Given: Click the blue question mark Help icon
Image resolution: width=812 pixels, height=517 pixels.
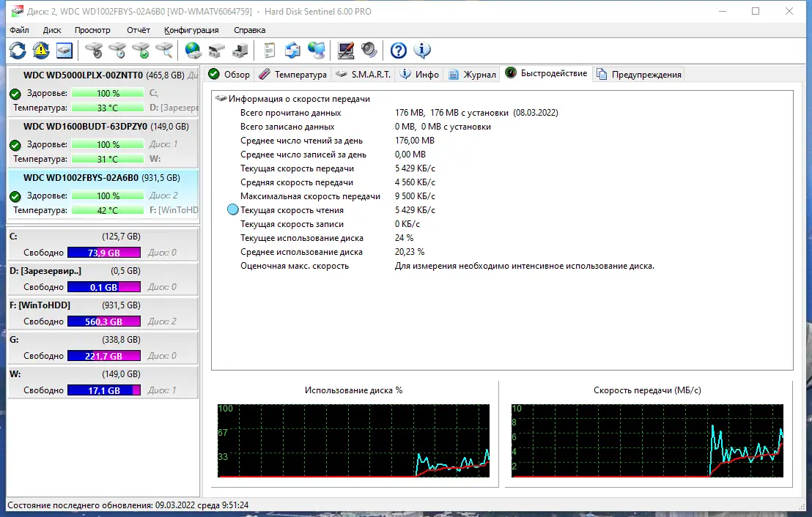Looking at the screenshot, I should pos(398,51).
